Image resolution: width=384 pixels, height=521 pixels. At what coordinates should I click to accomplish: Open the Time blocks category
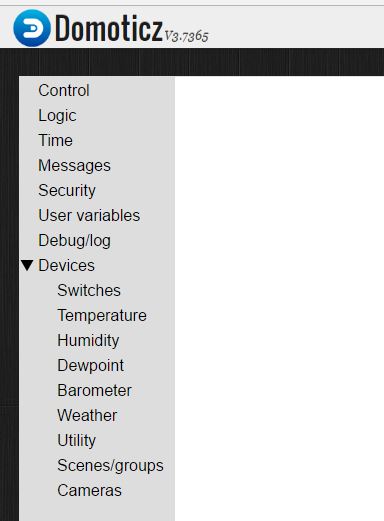coord(55,140)
